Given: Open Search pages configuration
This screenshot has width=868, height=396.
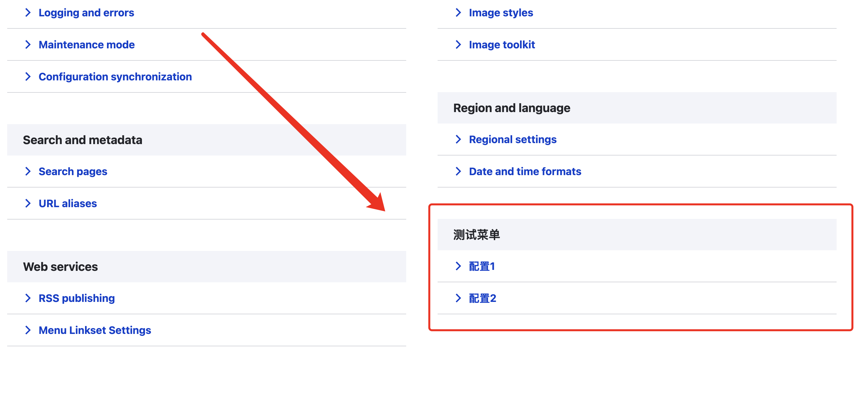Looking at the screenshot, I should point(73,172).
